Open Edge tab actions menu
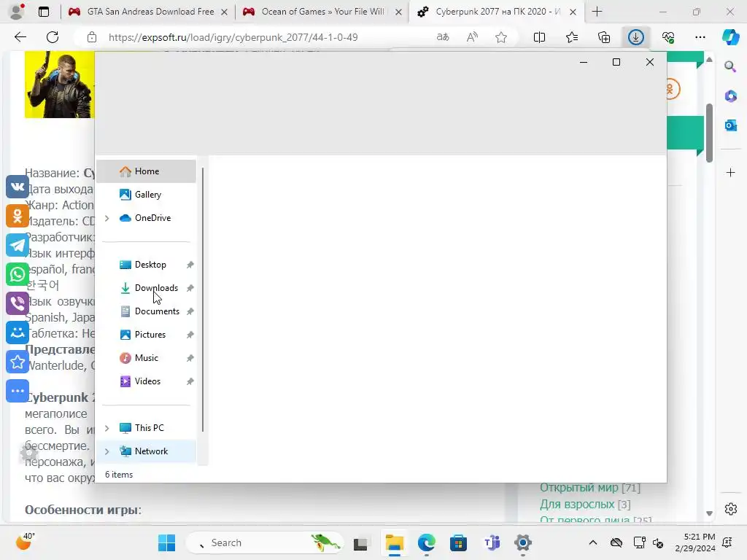Viewport: 747px width, 560px height. pos(44,12)
